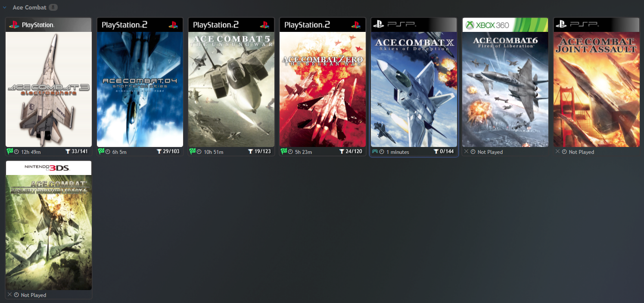Click trophy icon beside 24/120
The height and width of the screenshot is (303, 644).
(x=342, y=152)
